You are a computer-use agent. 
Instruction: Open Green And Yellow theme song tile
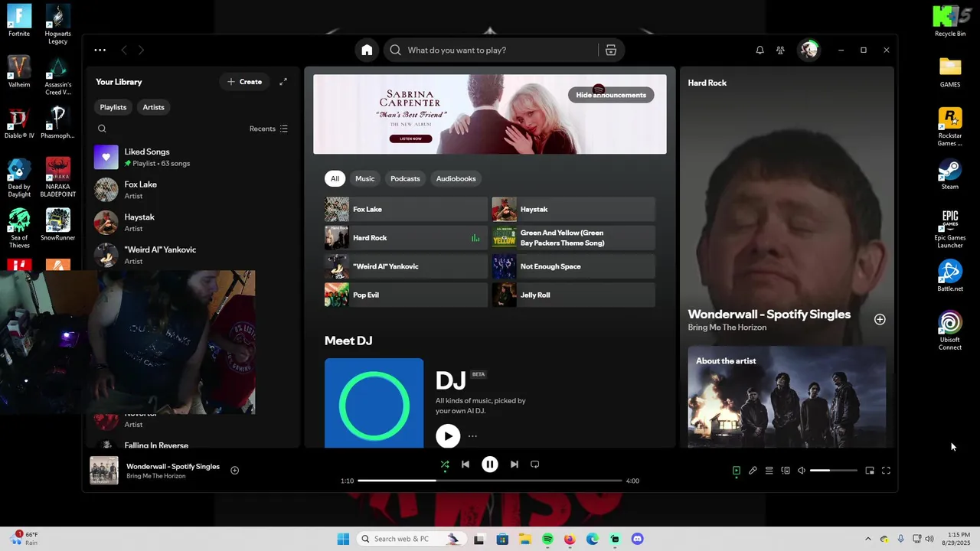point(573,238)
